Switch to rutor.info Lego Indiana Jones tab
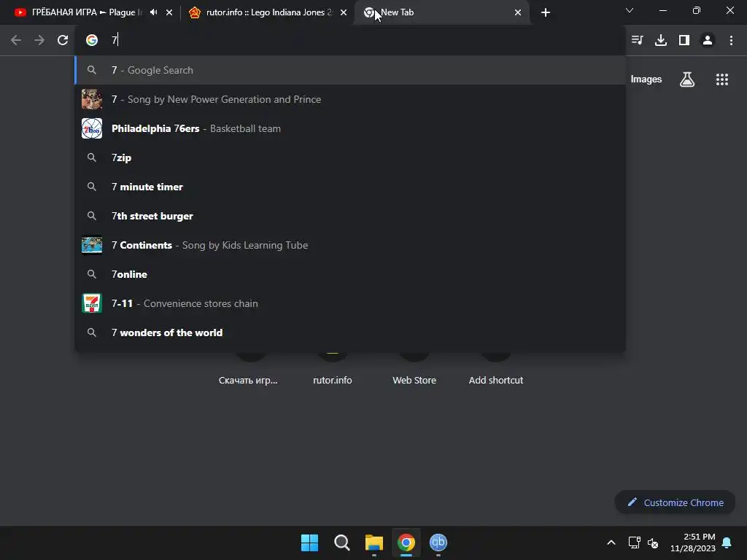 (267, 12)
